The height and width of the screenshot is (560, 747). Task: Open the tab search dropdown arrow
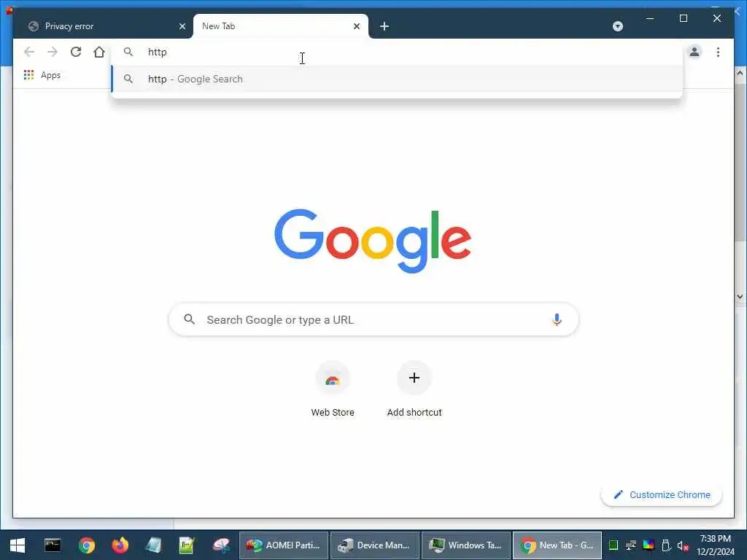pyautogui.click(x=617, y=26)
